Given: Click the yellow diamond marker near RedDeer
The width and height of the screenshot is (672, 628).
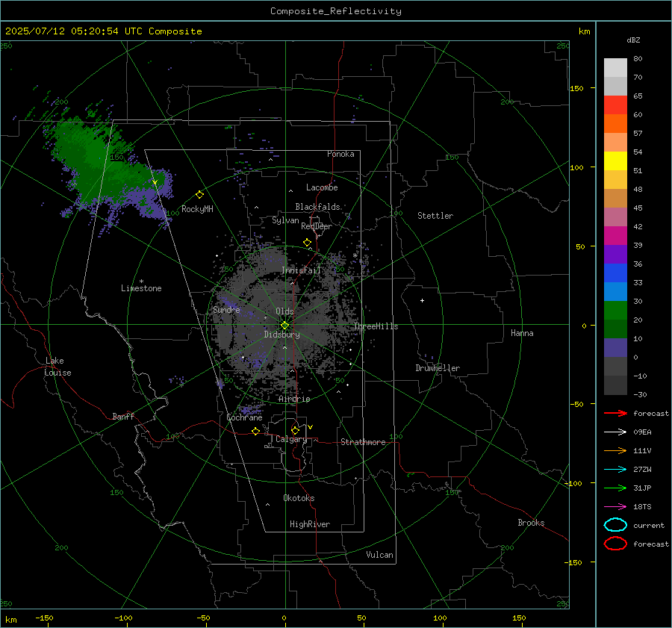Looking at the screenshot, I should click(x=307, y=243).
